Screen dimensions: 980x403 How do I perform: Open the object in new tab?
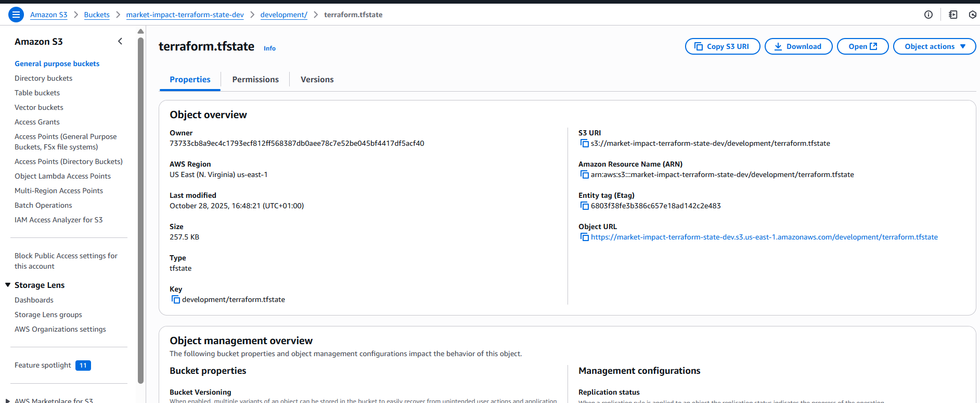862,46
